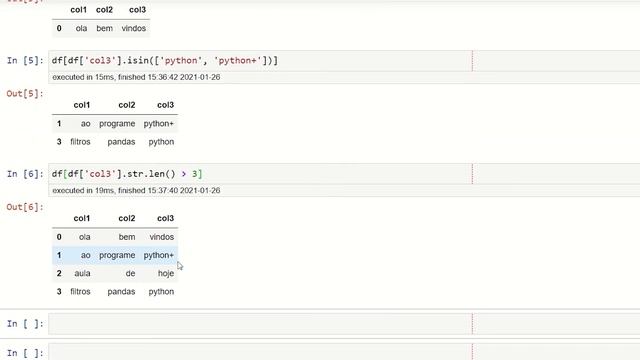Click the 'executed in 15ms' timing line
Screen dimensions: 640x360
[136, 77]
